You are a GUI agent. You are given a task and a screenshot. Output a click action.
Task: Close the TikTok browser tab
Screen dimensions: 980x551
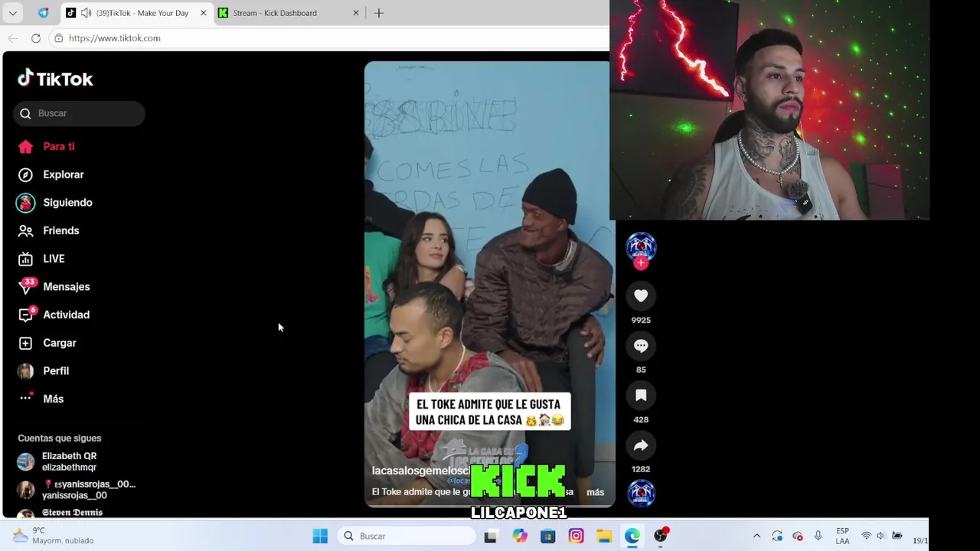coord(203,13)
